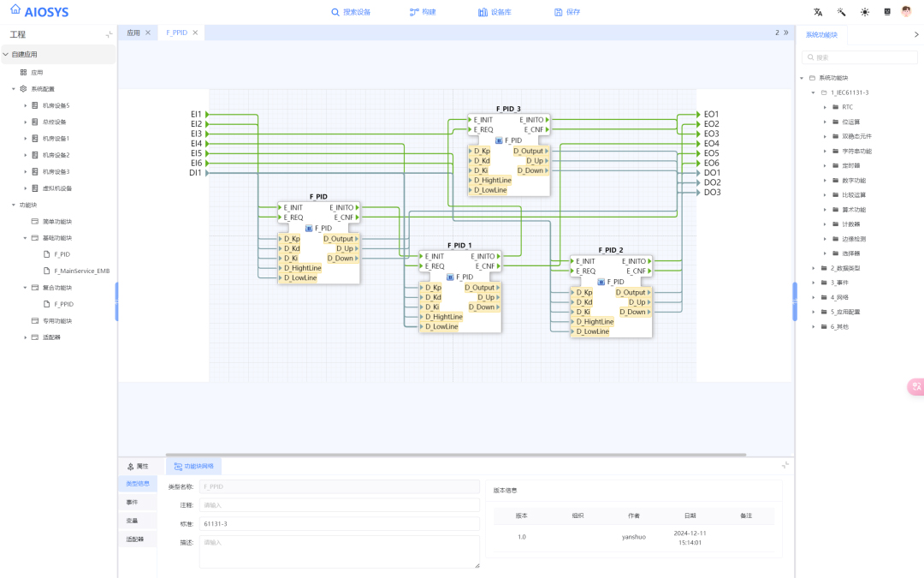Expand the 2_数据类型 folder
Viewport: 924px width, 578px height.
point(814,268)
